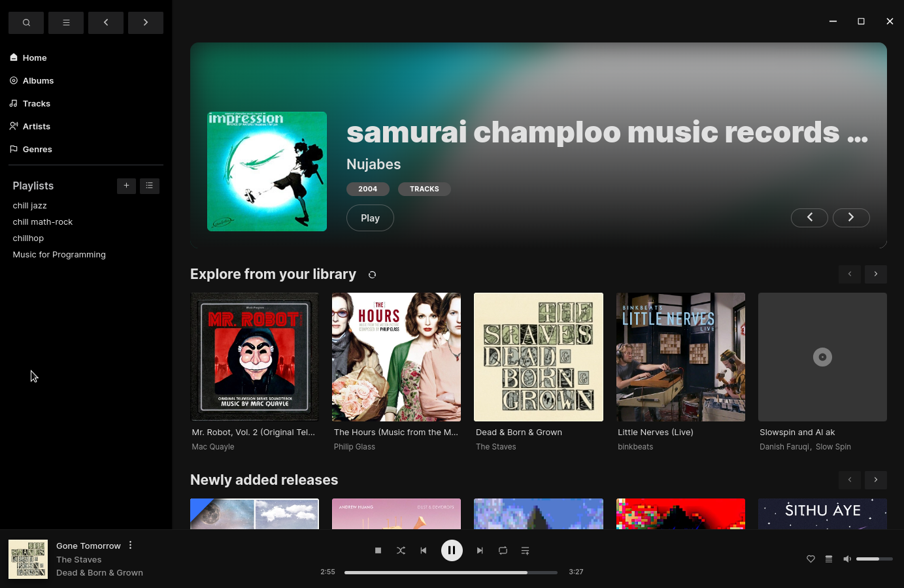
Task: Open Dead & Born & Grown album cover
Action: click(x=539, y=357)
